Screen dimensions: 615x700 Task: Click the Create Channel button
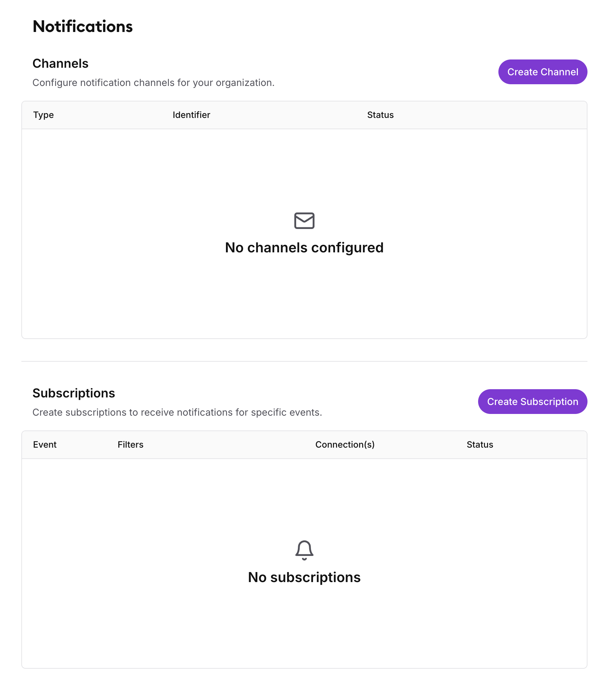pos(542,72)
